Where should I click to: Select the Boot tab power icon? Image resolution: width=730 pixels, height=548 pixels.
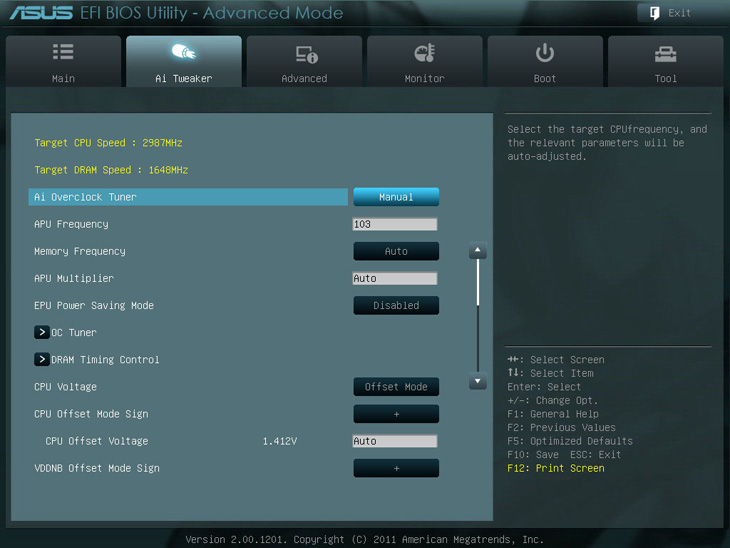(x=545, y=53)
